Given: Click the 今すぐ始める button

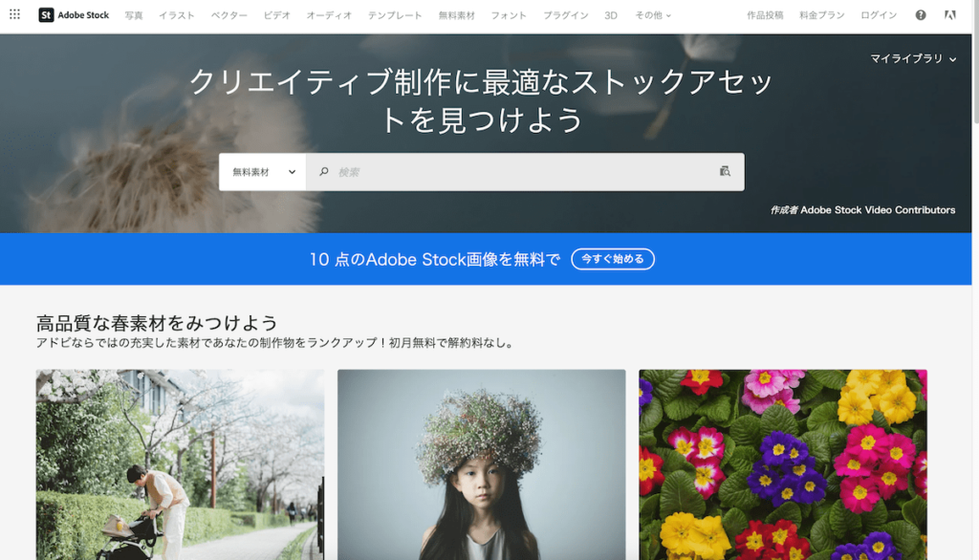Looking at the screenshot, I should (x=612, y=258).
